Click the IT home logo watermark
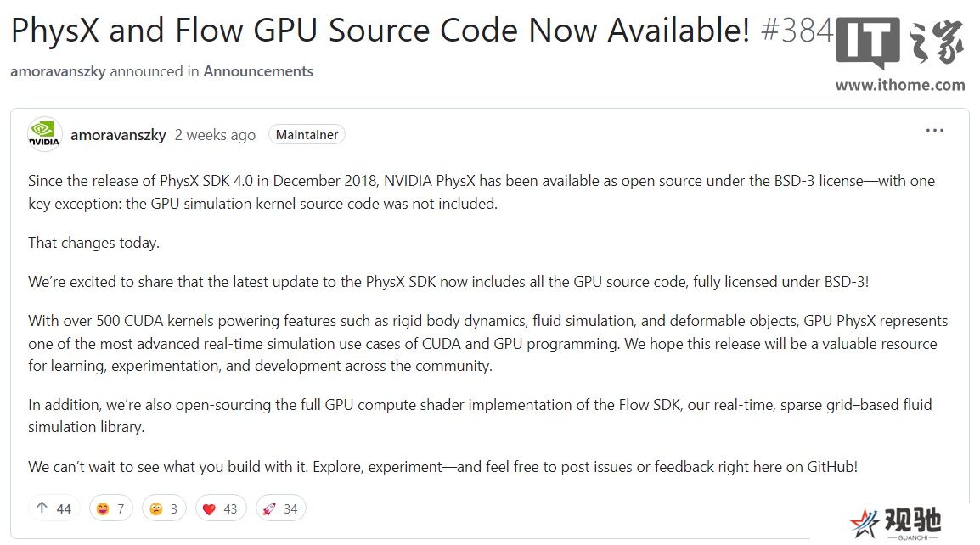This screenshot has width=980, height=545. click(x=900, y=42)
